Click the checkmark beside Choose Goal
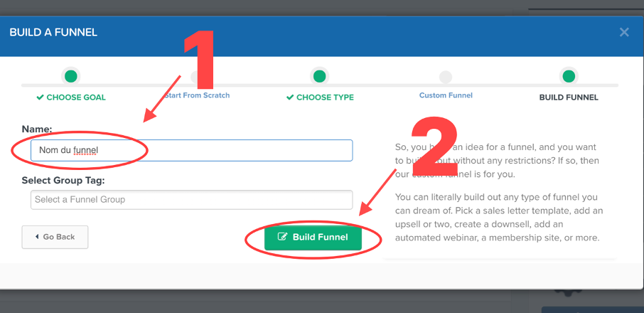The height and width of the screenshot is (313, 644). pyautogui.click(x=40, y=97)
